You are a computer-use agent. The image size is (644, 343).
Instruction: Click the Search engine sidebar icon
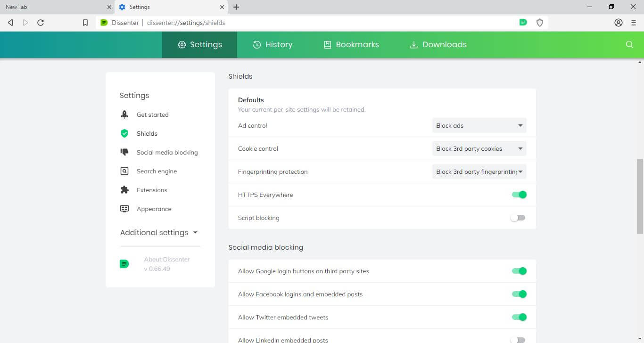pyautogui.click(x=124, y=171)
